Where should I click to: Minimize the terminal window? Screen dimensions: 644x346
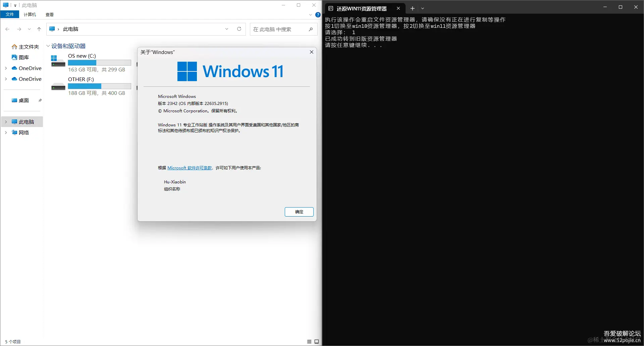point(605,7)
